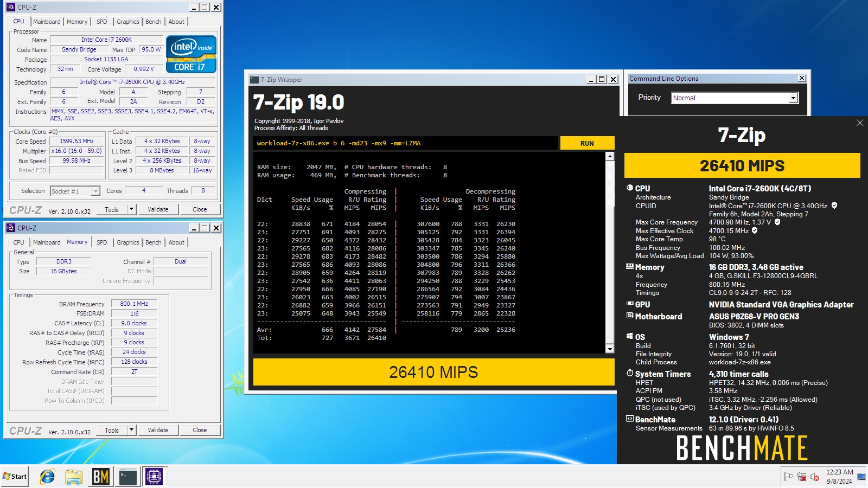Close the BenchMate result panel with the X

[860, 123]
